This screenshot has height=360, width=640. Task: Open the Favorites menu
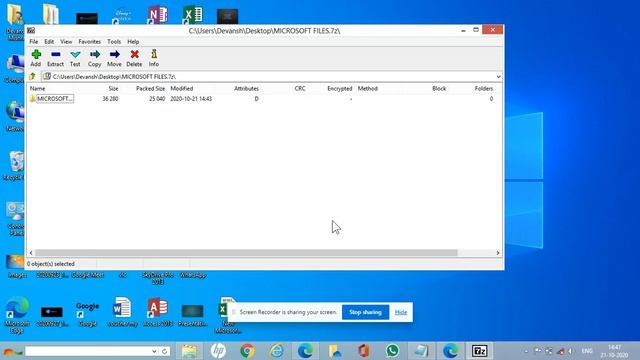point(89,42)
